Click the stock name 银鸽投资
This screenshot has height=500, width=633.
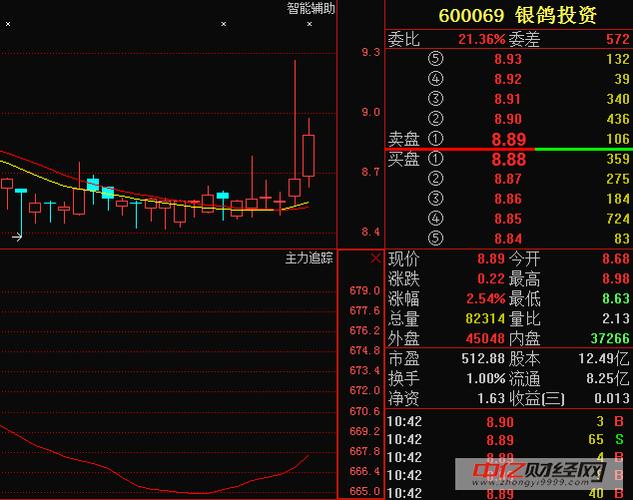pyautogui.click(x=556, y=15)
